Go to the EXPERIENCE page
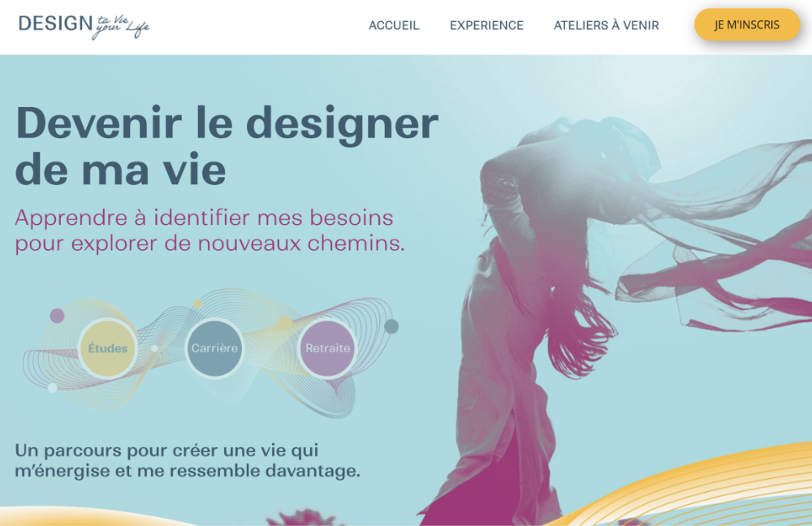This screenshot has height=526, width=812. click(x=486, y=25)
